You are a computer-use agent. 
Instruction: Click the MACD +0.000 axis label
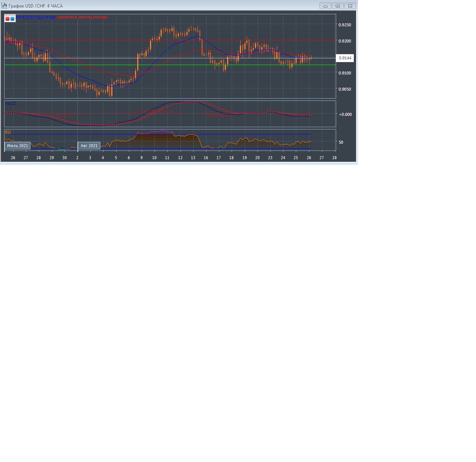345,114
